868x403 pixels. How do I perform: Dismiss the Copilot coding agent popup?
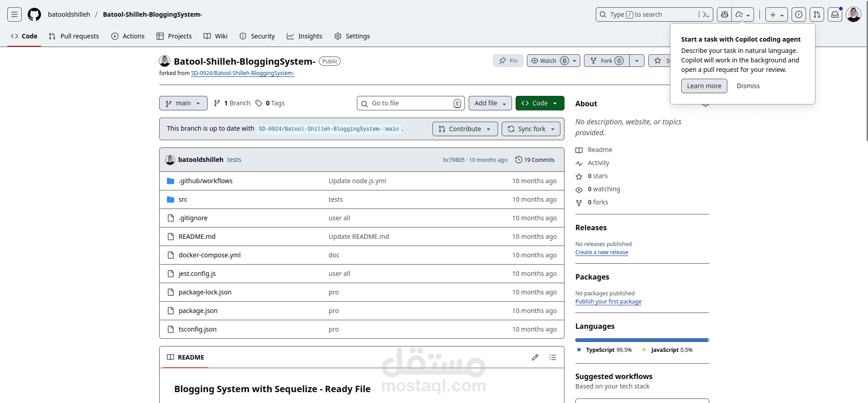748,86
